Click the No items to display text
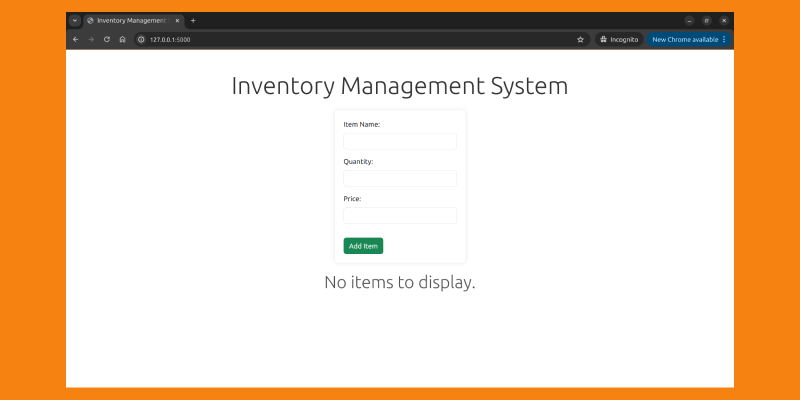 pyautogui.click(x=399, y=282)
